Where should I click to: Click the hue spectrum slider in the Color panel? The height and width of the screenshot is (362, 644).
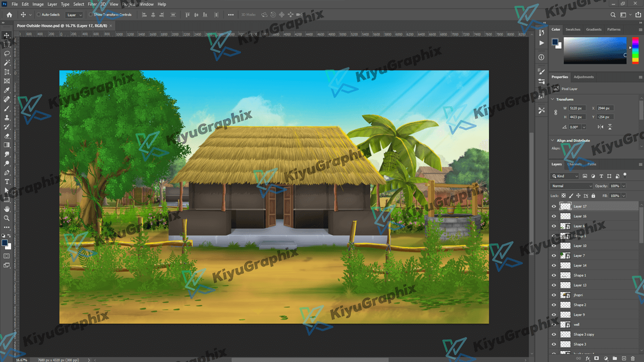[635, 50]
